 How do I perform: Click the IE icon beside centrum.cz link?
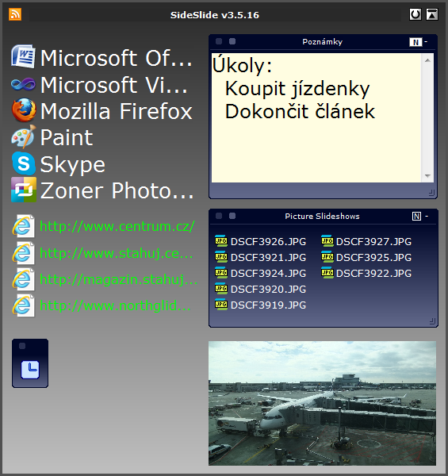coord(23,226)
